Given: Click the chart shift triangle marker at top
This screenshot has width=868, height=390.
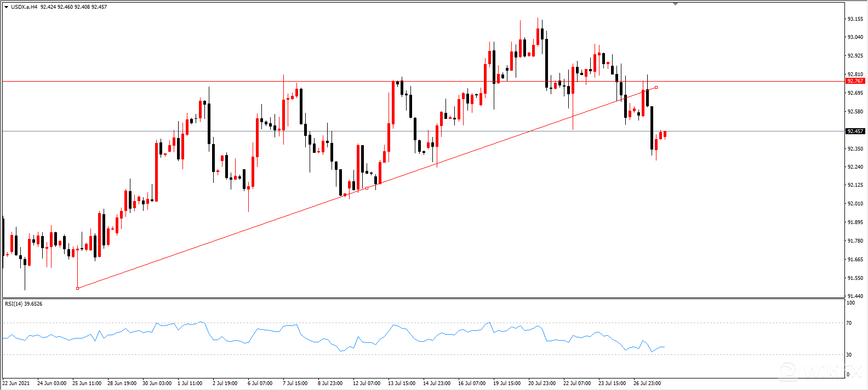Looking at the screenshot, I should (x=675, y=4).
